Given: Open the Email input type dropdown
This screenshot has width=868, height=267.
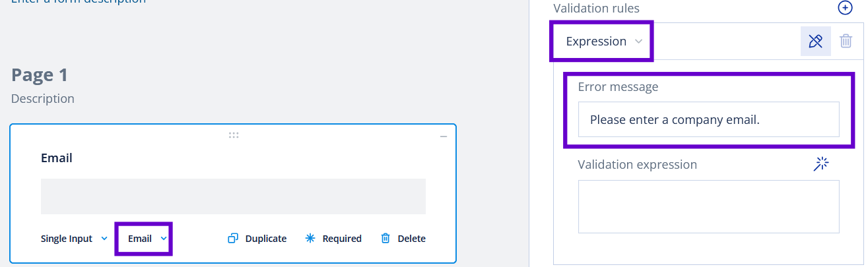Looking at the screenshot, I should (x=147, y=239).
